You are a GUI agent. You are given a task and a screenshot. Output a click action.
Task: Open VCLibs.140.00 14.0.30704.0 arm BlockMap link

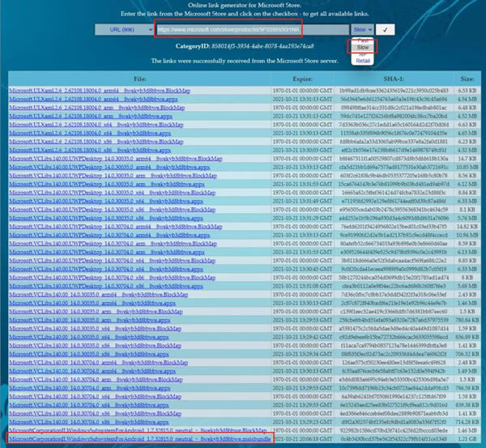pos(96,379)
